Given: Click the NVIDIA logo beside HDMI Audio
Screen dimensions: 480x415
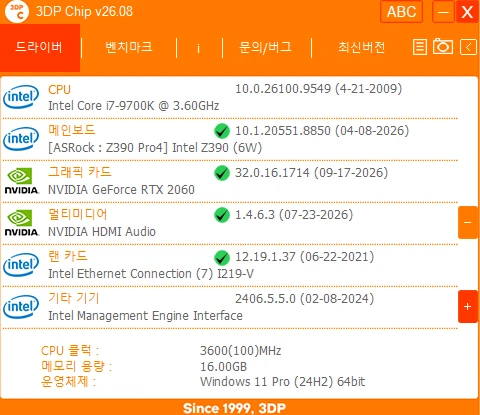Looking at the screenshot, I should [x=21, y=223].
